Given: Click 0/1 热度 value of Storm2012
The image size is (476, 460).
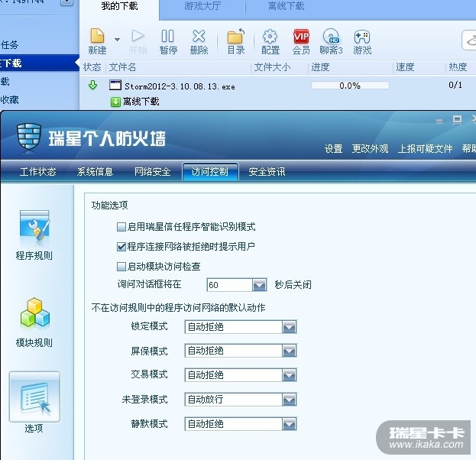Looking at the screenshot, I should [x=455, y=85].
